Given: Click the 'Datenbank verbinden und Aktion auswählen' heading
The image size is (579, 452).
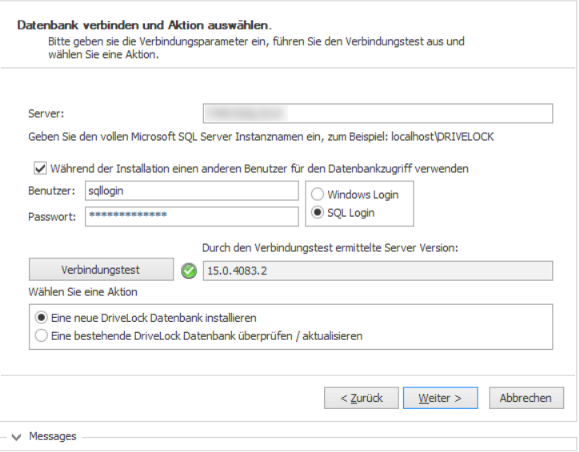Looking at the screenshot, I should pos(144,25).
